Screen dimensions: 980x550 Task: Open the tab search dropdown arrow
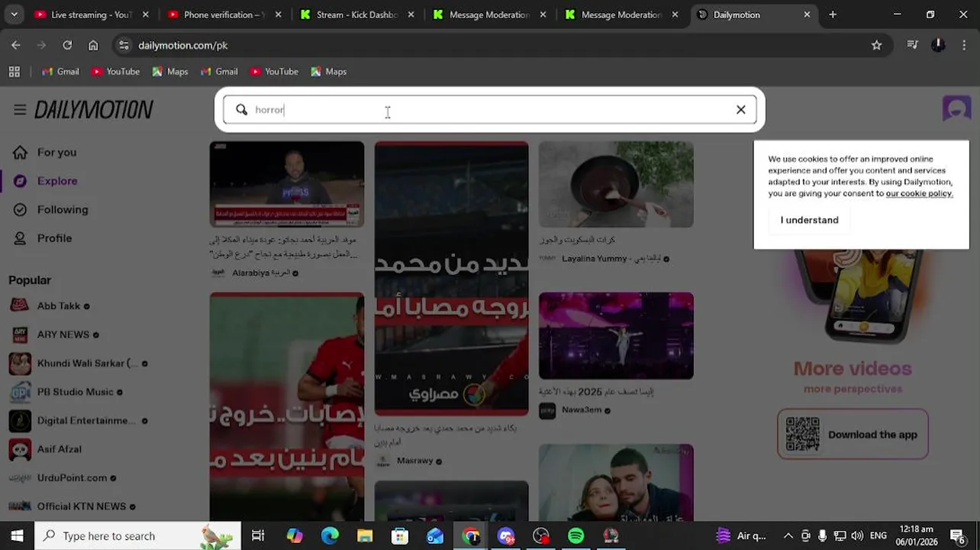[14, 15]
